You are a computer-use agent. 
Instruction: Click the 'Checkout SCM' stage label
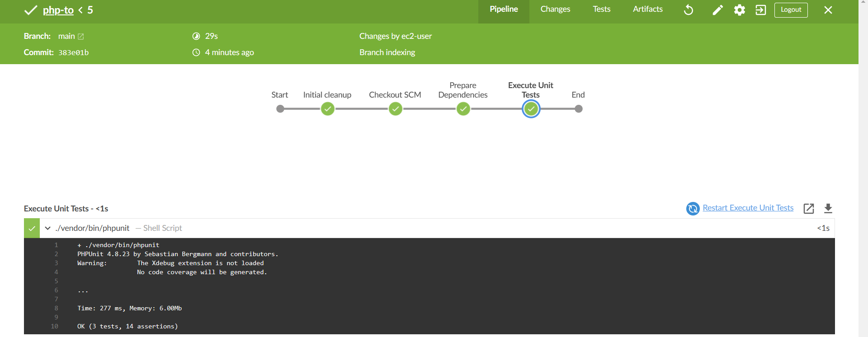click(395, 95)
